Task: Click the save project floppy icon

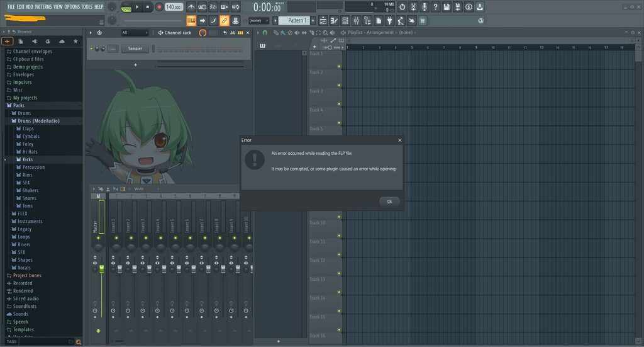Action: pos(447,7)
